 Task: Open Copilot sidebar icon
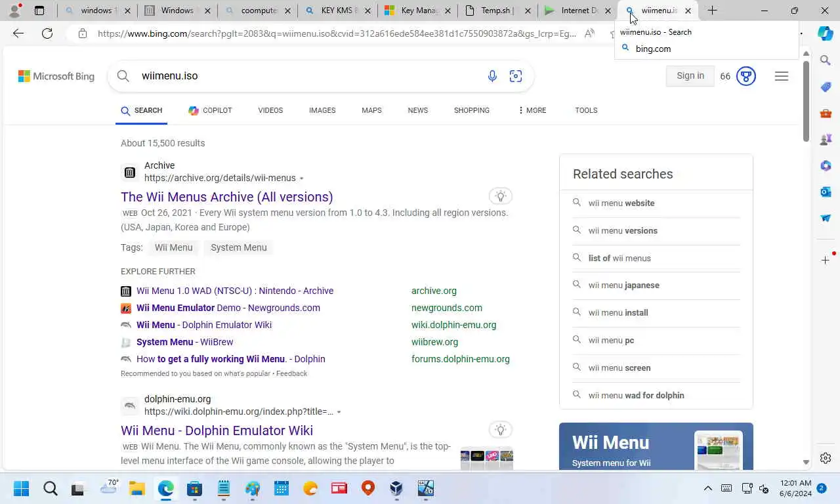[x=826, y=33]
